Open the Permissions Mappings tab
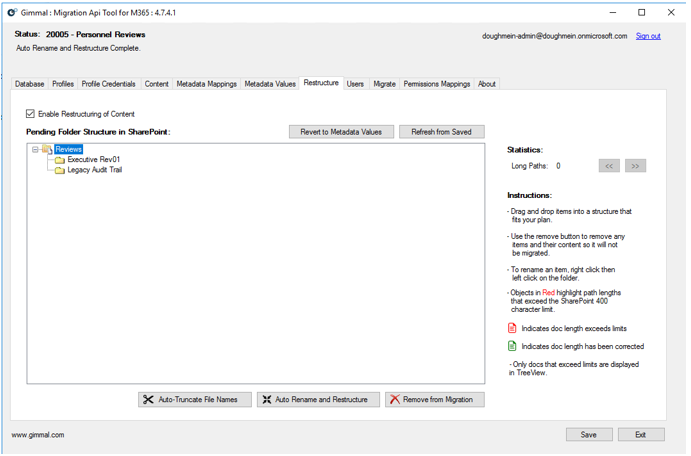 [436, 84]
